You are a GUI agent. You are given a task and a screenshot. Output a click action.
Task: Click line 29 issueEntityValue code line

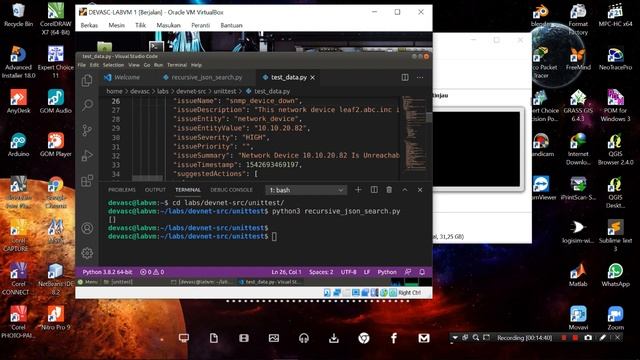click(x=242, y=128)
